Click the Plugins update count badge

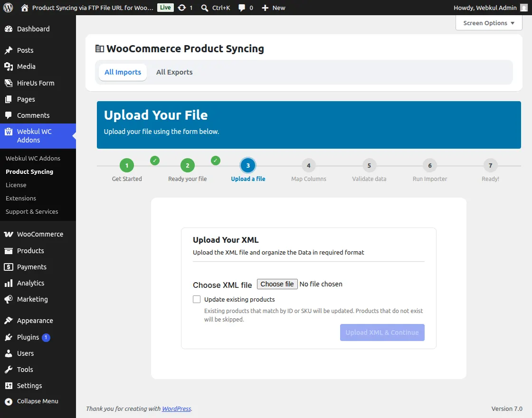coord(46,338)
